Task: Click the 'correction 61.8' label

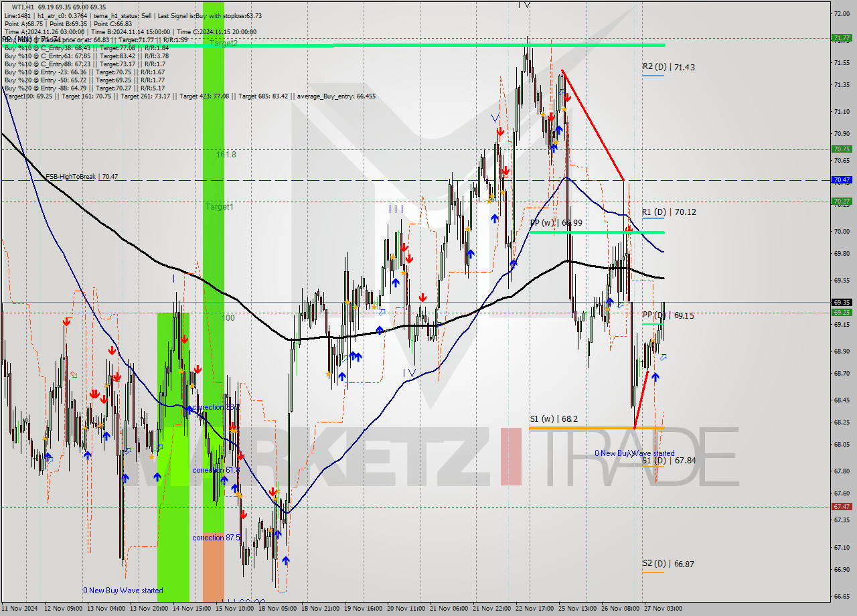Action: pos(215,470)
